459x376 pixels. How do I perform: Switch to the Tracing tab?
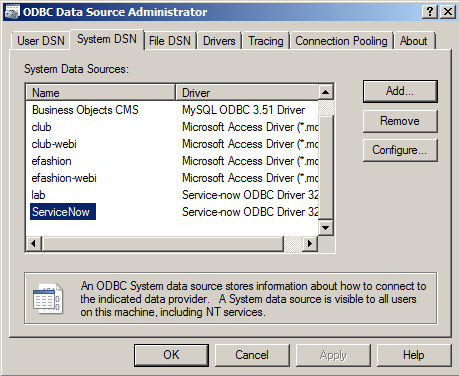pos(266,41)
